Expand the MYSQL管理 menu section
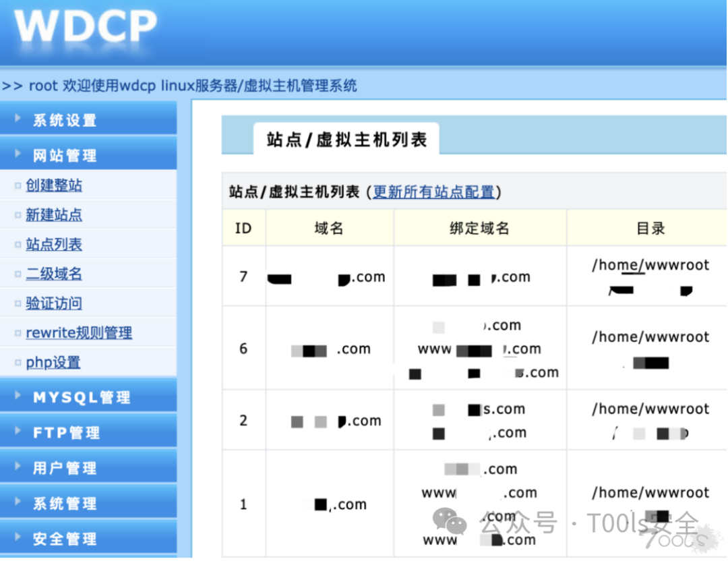 88,396
